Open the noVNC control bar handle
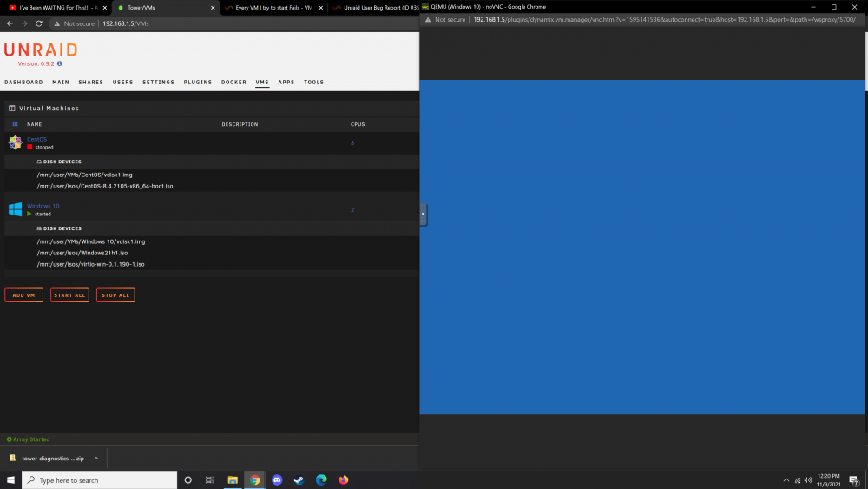Image resolution: width=868 pixels, height=489 pixels. click(x=423, y=214)
